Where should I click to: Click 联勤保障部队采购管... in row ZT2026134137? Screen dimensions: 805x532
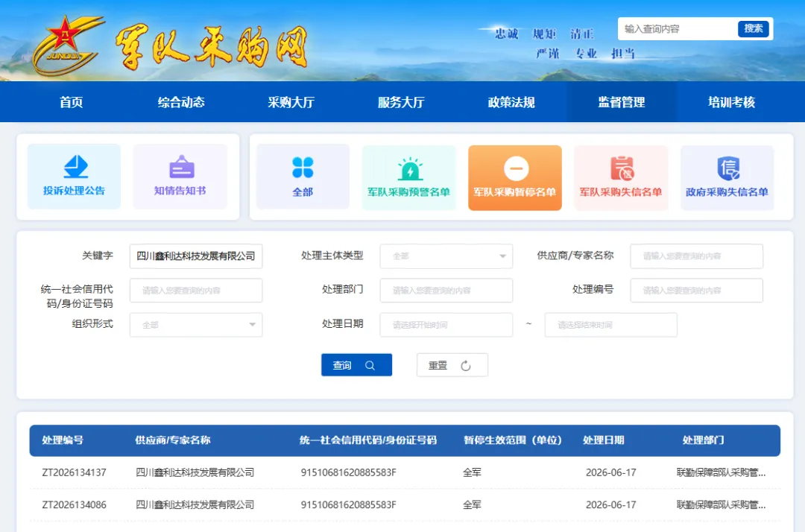[x=722, y=472]
